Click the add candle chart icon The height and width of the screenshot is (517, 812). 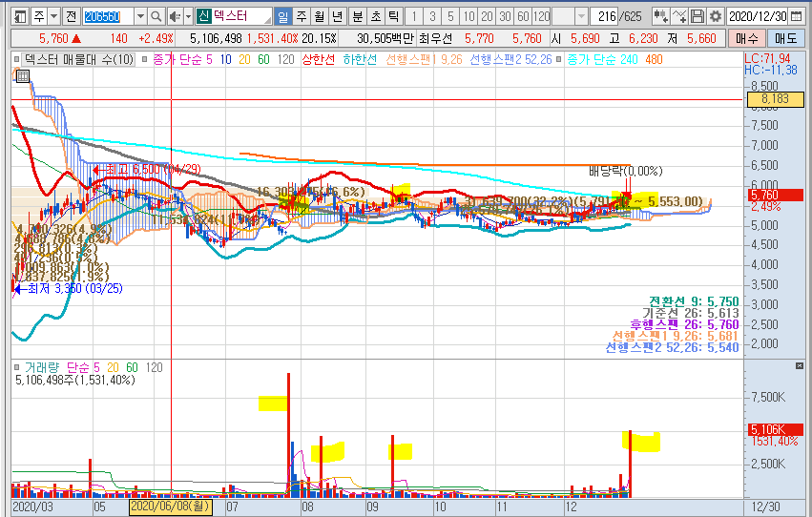[660, 16]
